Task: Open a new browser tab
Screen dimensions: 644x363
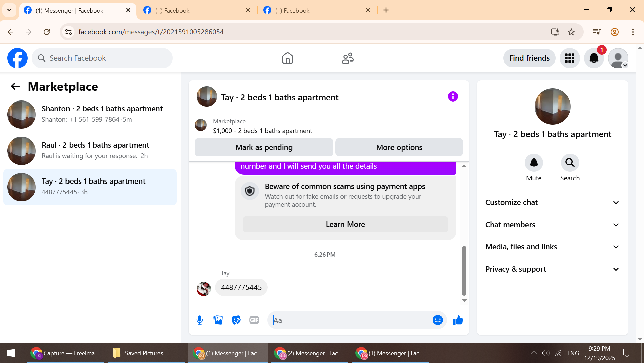Action: pyautogui.click(x=386, y=10)
